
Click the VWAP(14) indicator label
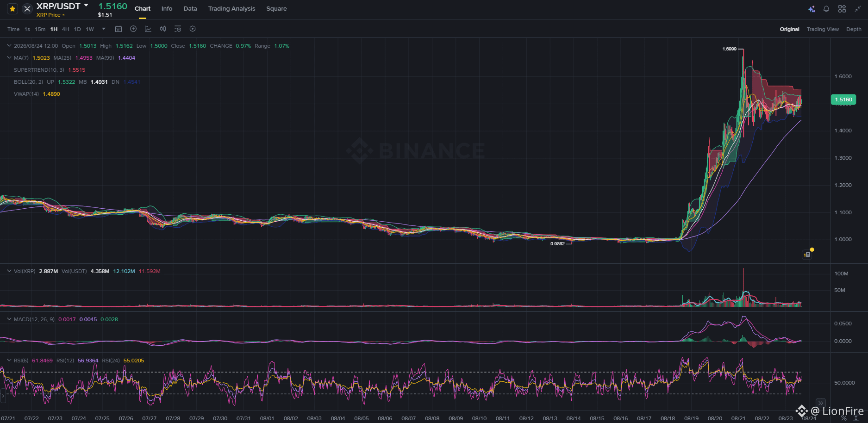(26, 94)
